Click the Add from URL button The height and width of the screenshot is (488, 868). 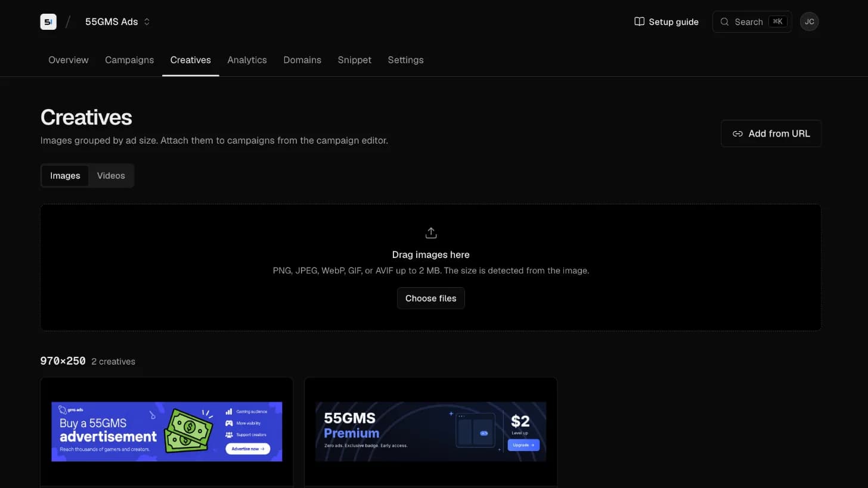[771, 133]
